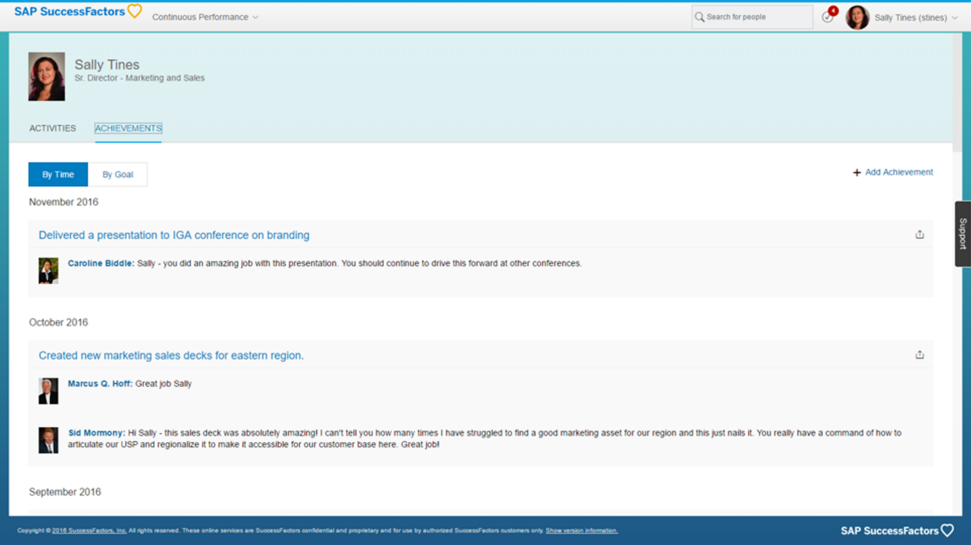
Task: Click Sally Tines large profile photo
Action: tap(46, 77)
